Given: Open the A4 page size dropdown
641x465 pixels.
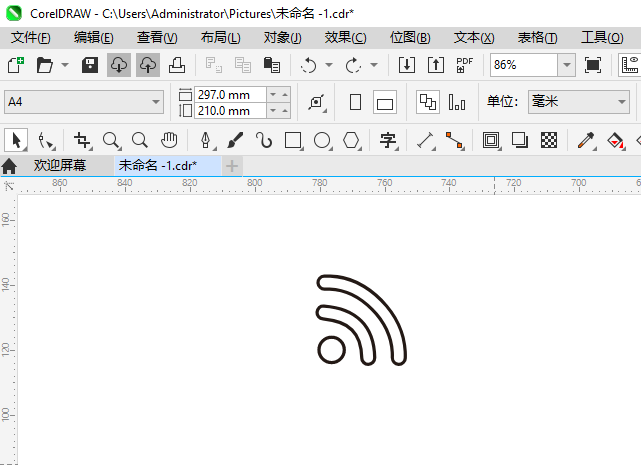Looking at the screenshot, I should coord(84,102).
